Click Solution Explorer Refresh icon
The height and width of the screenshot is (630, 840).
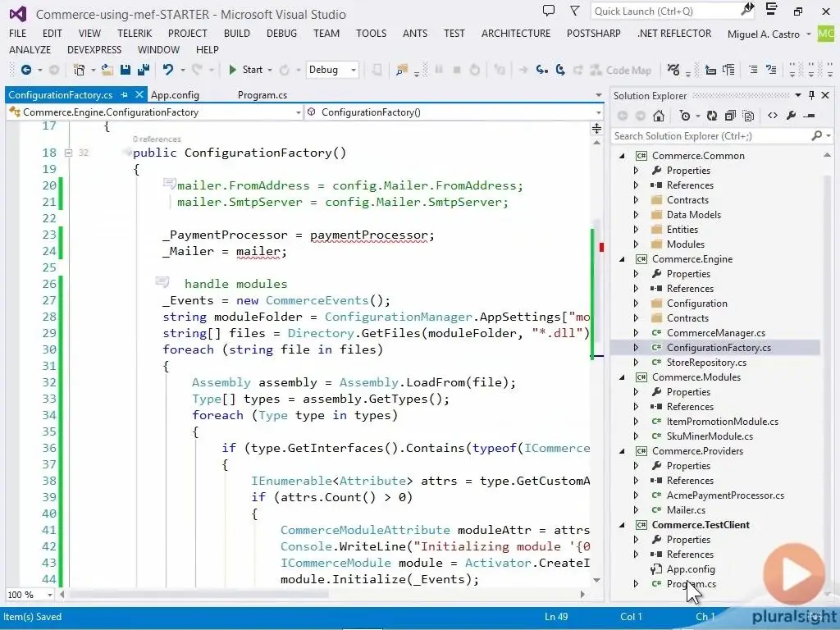712,116
